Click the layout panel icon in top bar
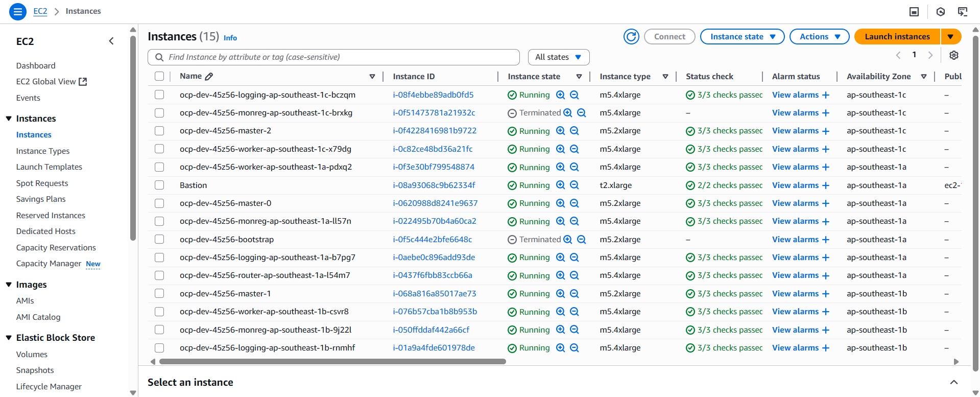This screenshot has width=980, height=397. (914, 11)
